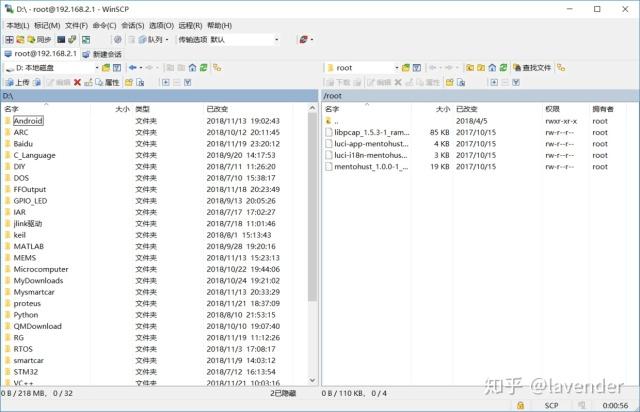This screenshot has height=412, width=640.
Task: Select the MATLAB folder
Action: (x=29, y=247)
